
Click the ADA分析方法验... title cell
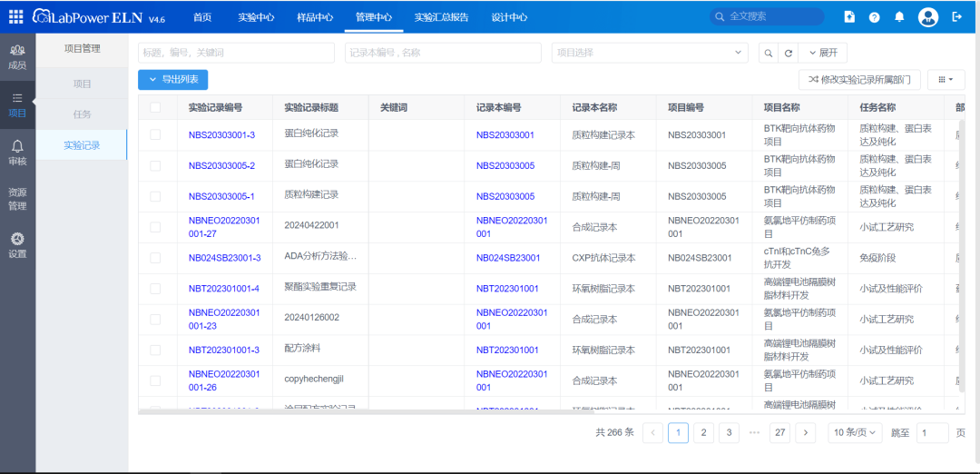tap(320, 256)
